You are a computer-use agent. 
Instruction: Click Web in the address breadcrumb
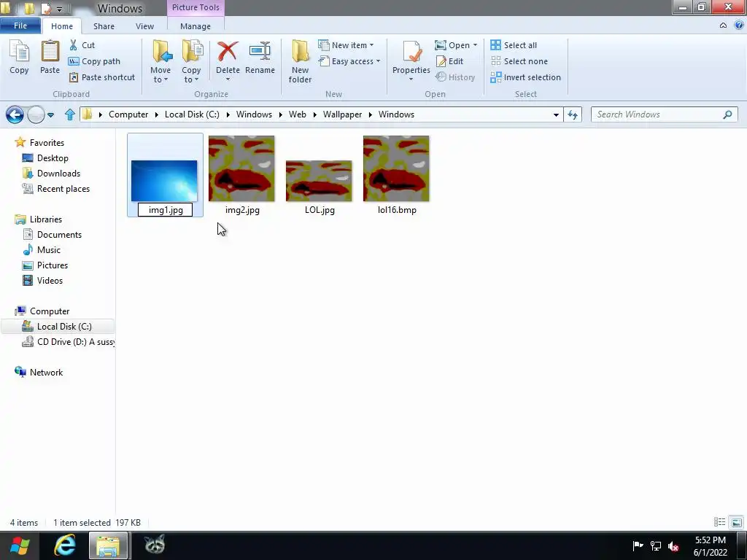point(298,114)
